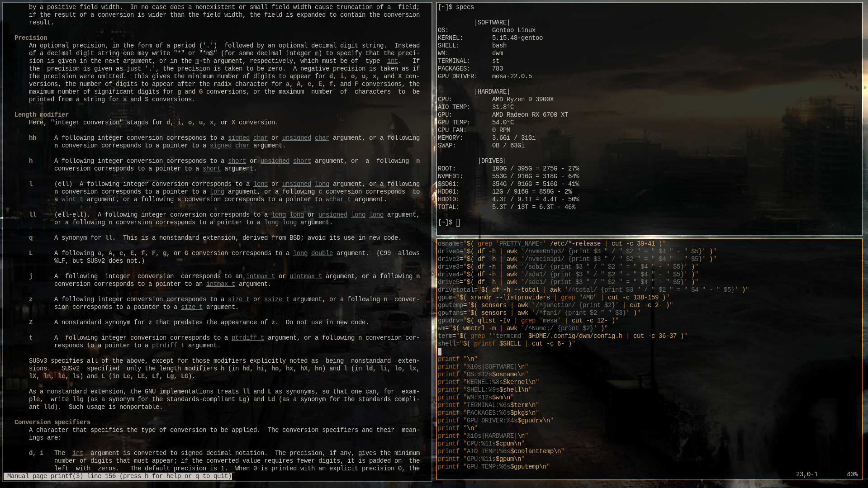This screenshot has width=868, height=488.
Task: Click the 'shell=' printf line in vim
Action: pos(507,344)
